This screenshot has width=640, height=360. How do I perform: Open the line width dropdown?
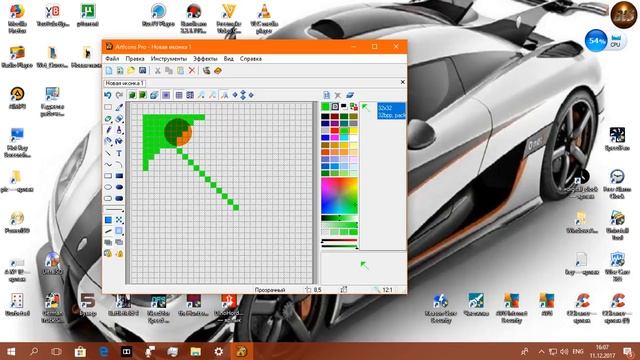coord(114,210)
